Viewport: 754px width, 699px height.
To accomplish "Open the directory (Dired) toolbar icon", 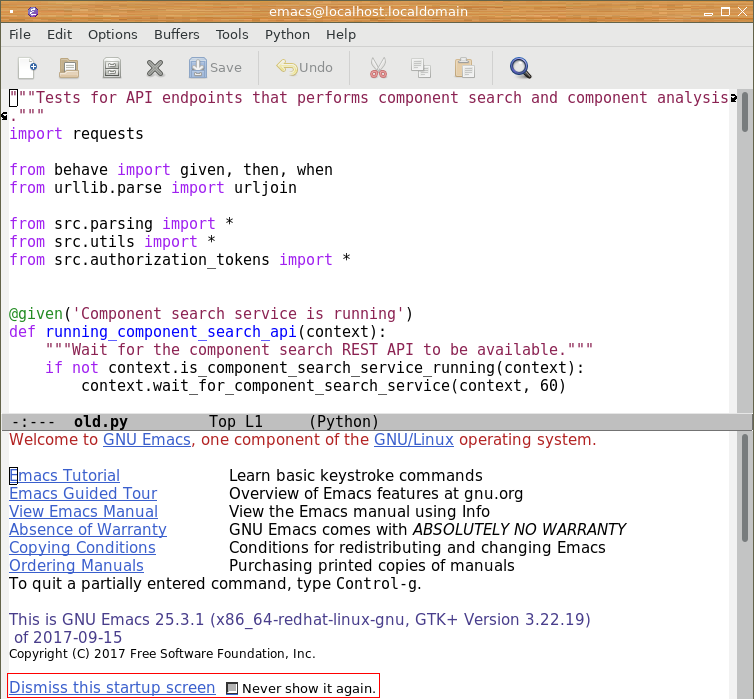I will [112, 68].
